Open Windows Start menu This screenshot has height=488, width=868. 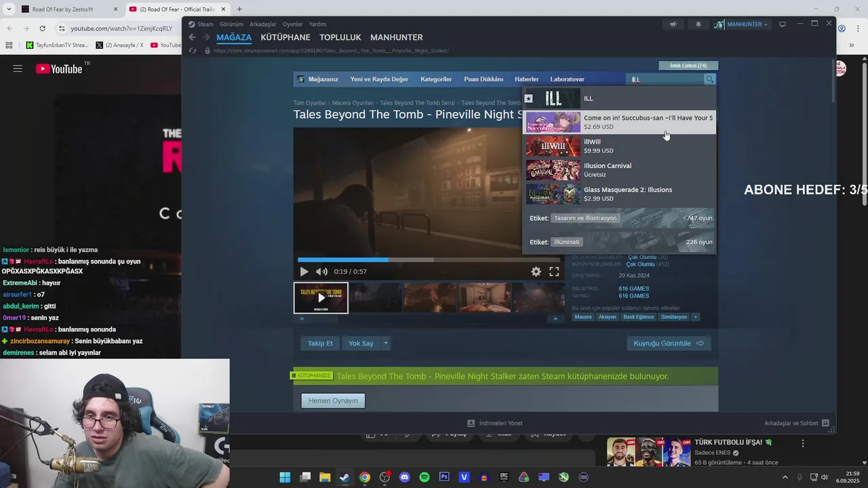click(285, 477)
